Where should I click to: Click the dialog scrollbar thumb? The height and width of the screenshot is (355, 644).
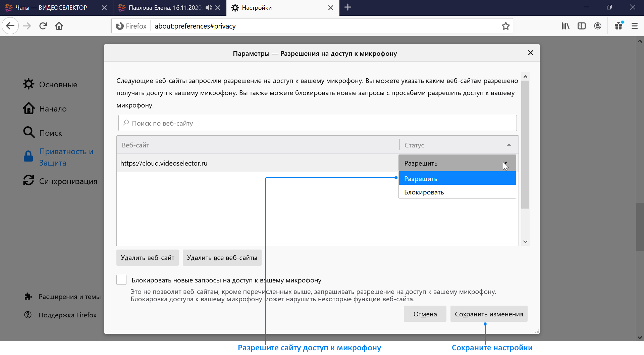[x=526, y=144]
